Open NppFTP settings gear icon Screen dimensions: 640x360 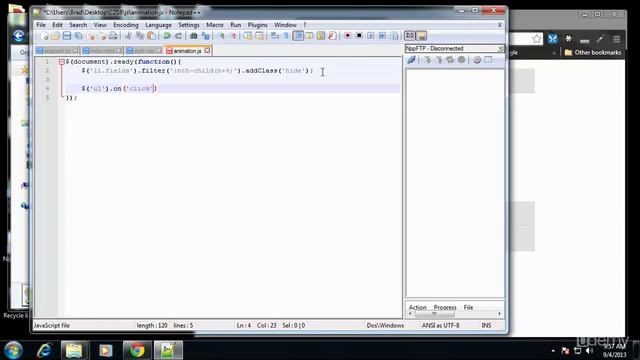pos(477,60)
